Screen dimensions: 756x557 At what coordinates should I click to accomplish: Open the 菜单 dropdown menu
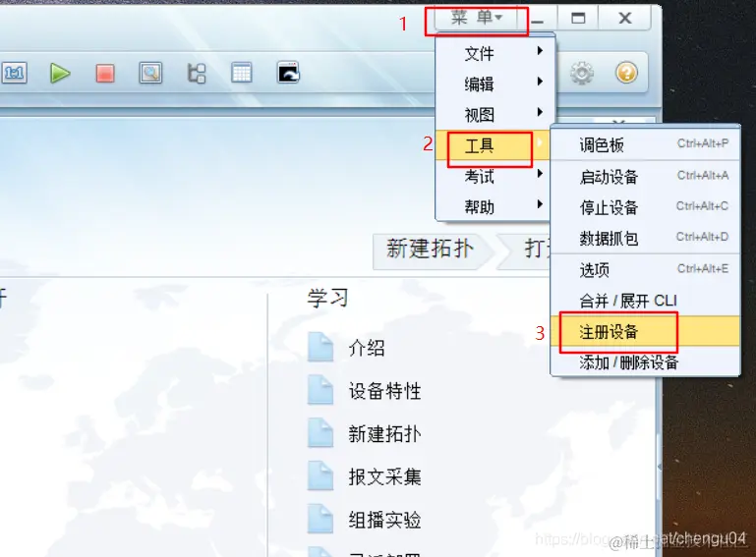(x=476, y=19)
